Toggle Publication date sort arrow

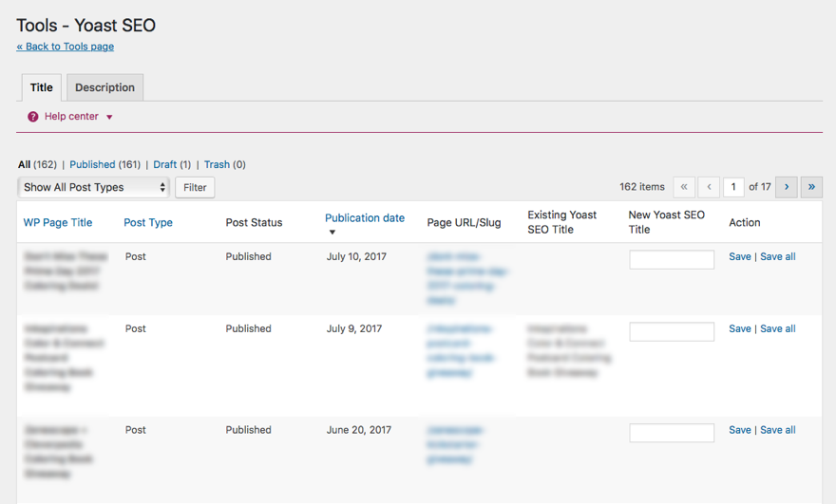[x=332, y=233]
